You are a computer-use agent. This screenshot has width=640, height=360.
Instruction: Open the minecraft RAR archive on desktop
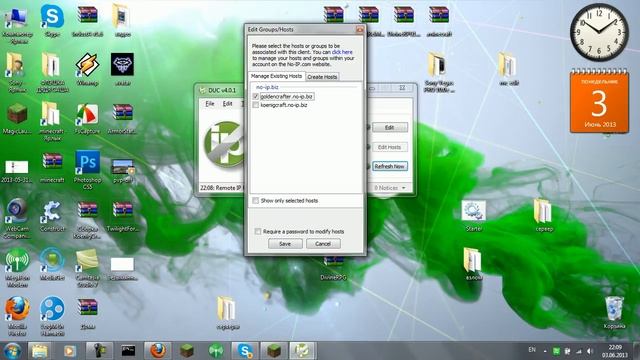click(x=52, y=167)
